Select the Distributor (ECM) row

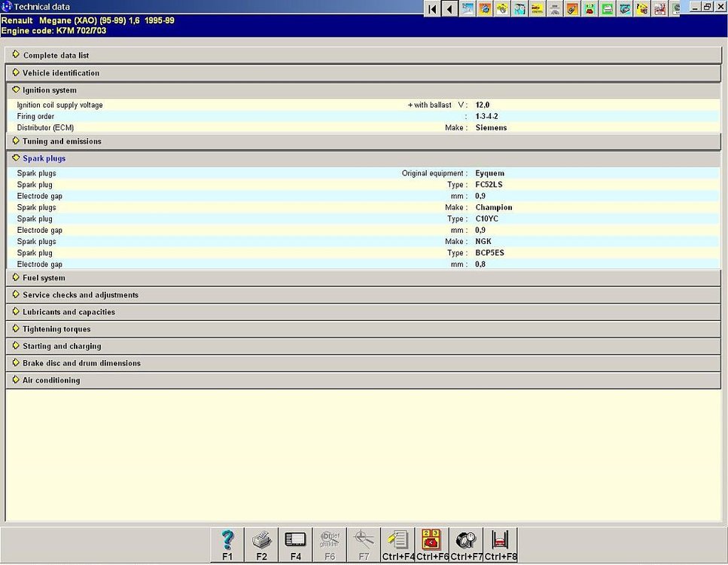pos(364,127)
